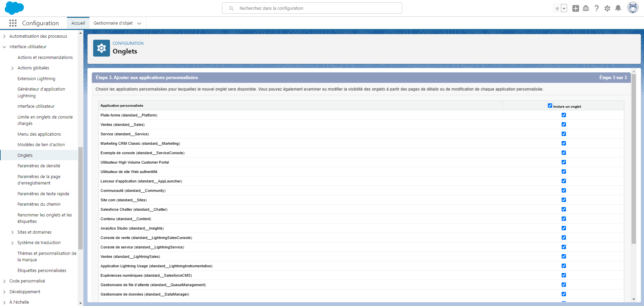The image size is (644, 306).
Task: Uncheck the Communauté (standard__Community) checkbox
Action: [x=564, y=191]
